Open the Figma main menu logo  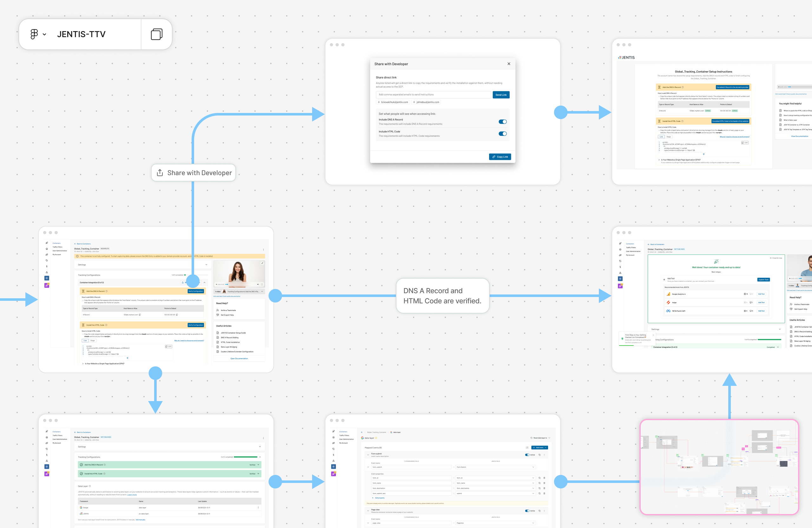(x=34, y=34)
